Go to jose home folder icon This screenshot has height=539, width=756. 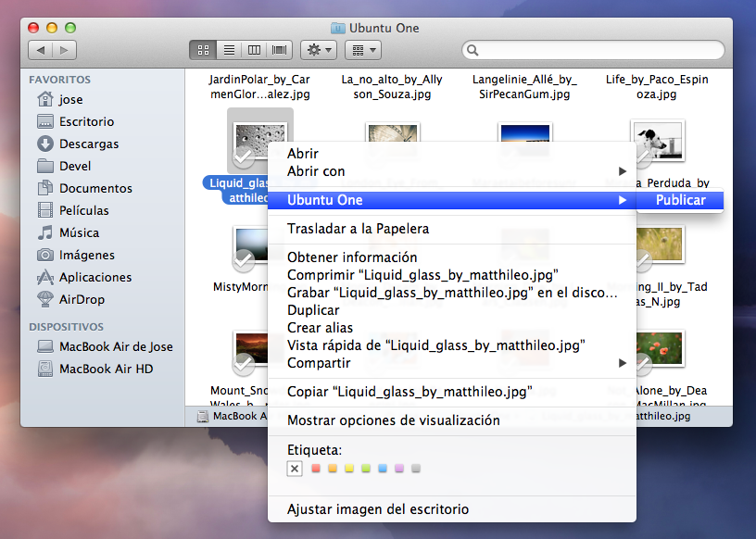coord(45,99)
